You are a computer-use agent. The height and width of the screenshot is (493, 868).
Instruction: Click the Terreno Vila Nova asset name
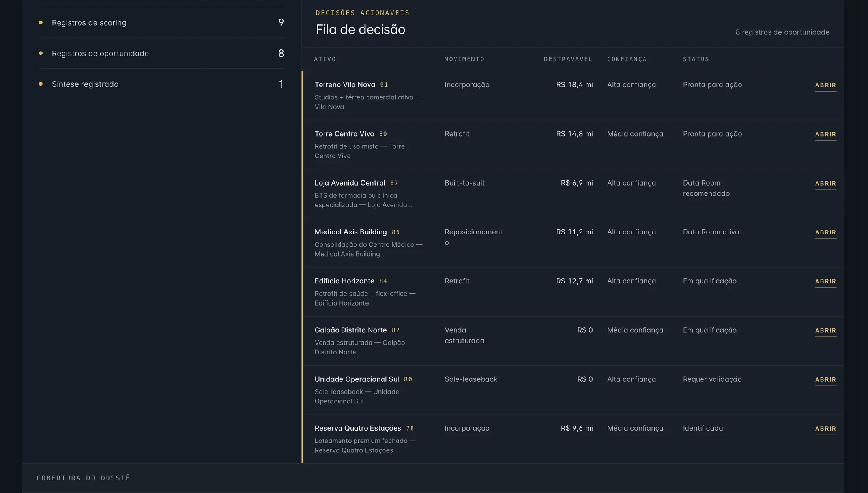[345, 85]
